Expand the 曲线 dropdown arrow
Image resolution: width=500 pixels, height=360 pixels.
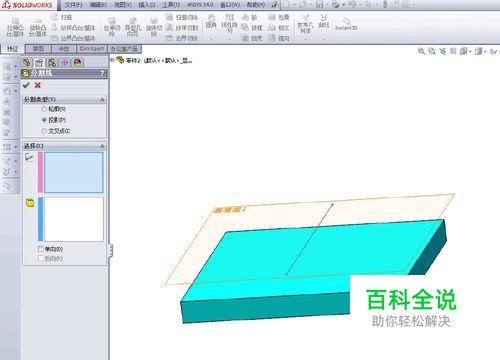[324, 39]
